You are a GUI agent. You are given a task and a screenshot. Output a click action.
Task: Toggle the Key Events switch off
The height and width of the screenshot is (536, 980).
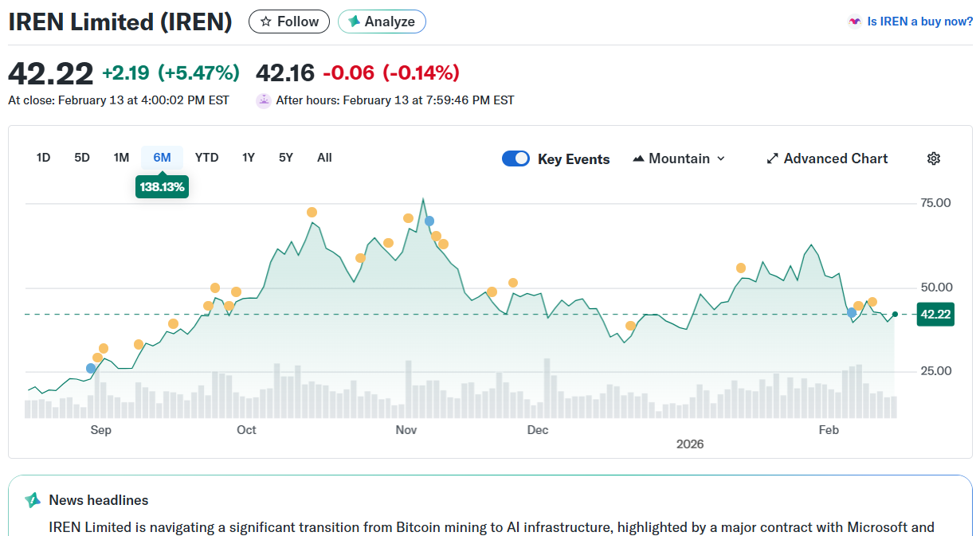[x=515, y=158]
